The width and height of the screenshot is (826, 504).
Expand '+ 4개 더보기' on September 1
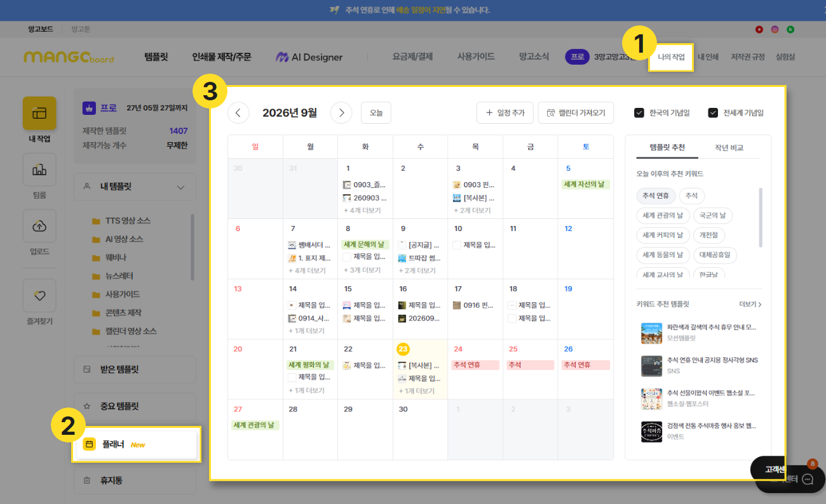363,210
